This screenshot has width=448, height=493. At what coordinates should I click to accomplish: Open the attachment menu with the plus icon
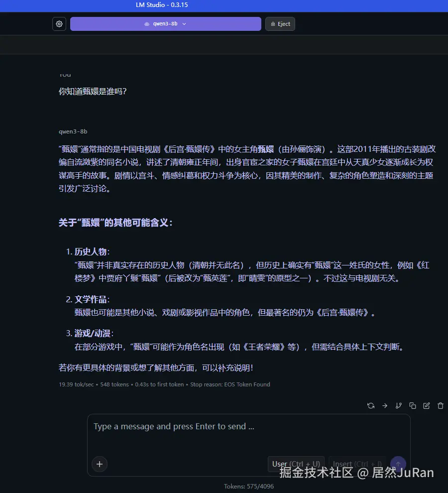(100, 464)
